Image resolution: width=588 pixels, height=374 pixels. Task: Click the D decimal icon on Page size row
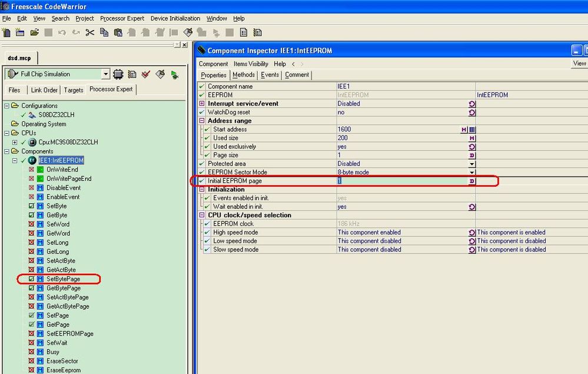point(472,155)
